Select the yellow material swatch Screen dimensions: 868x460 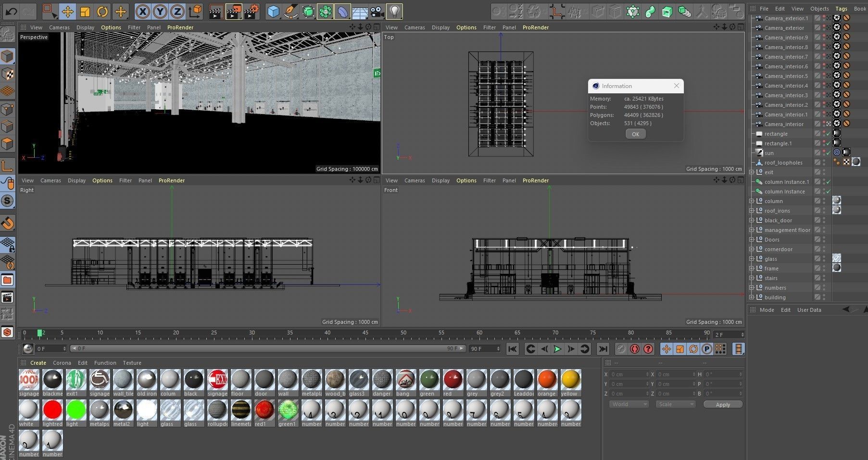coord(570,383)
